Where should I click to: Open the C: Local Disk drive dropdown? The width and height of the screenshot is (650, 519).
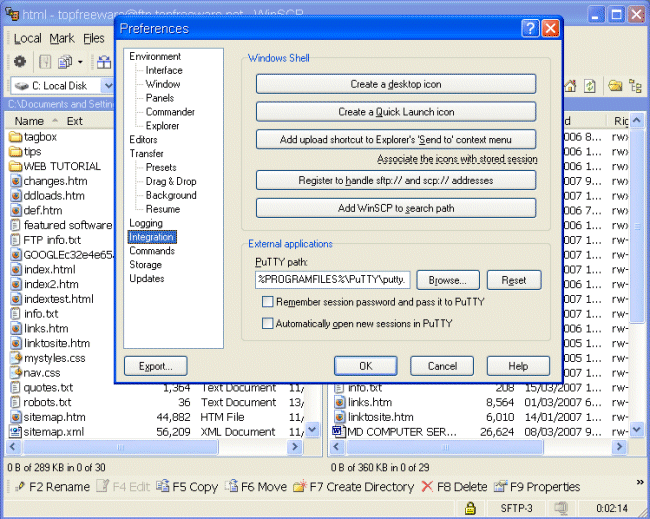[107, 86]
